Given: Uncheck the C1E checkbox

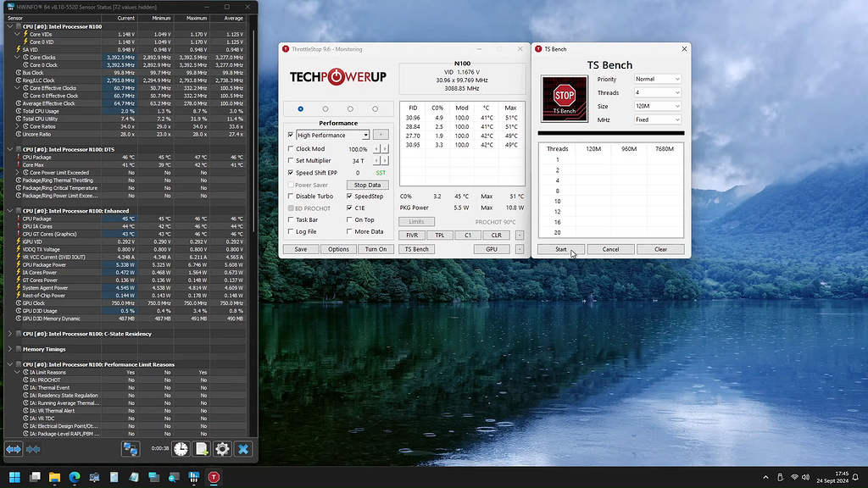Looking at the screenshot, I should click(x=348, y=208).
